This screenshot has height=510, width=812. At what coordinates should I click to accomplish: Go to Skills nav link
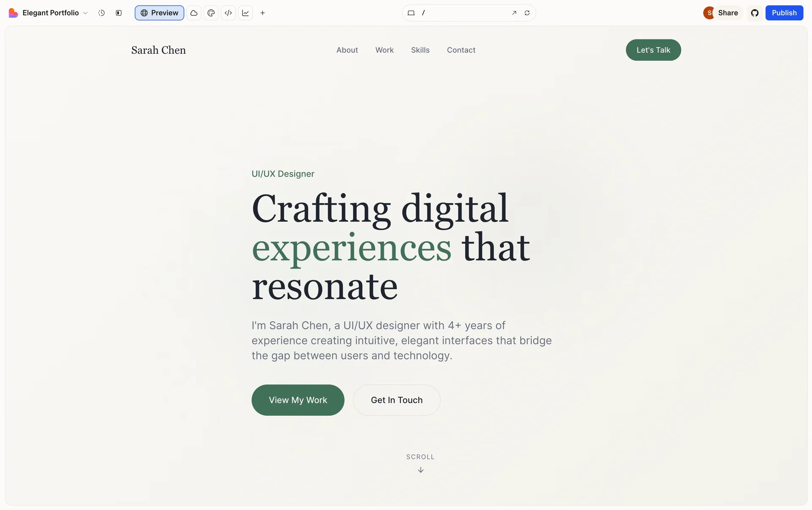[x=420, y=50]
